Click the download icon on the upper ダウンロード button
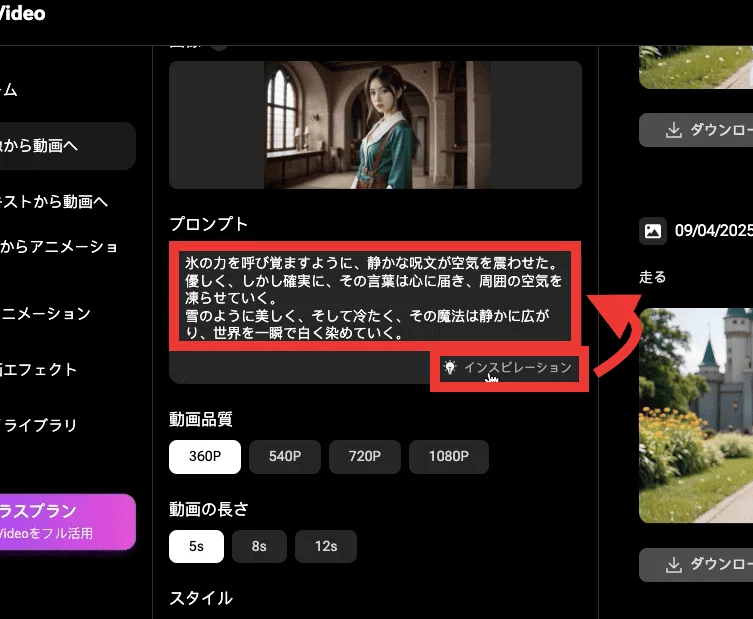The width and height of the screenshot is (753, 619). click(x=674, y=130)
